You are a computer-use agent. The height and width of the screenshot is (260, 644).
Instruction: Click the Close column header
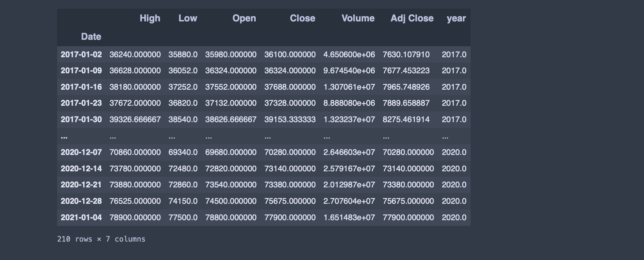pos(302,18)
